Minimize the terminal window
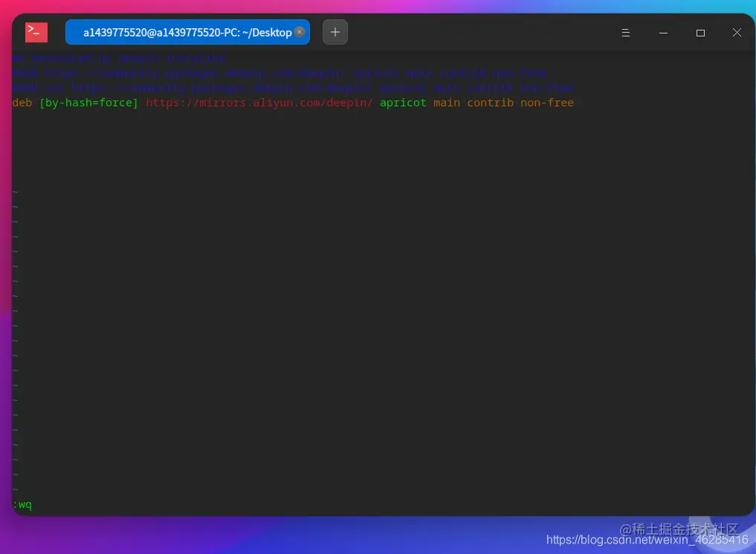The width and height of the screenshot is (756, 554). coord(663,33)
